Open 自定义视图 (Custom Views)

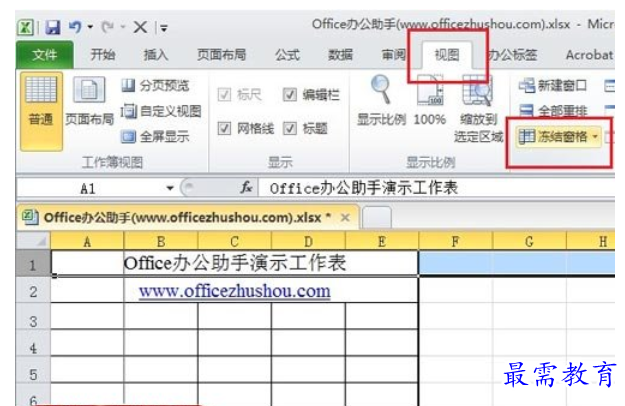[x=161, y=111]
